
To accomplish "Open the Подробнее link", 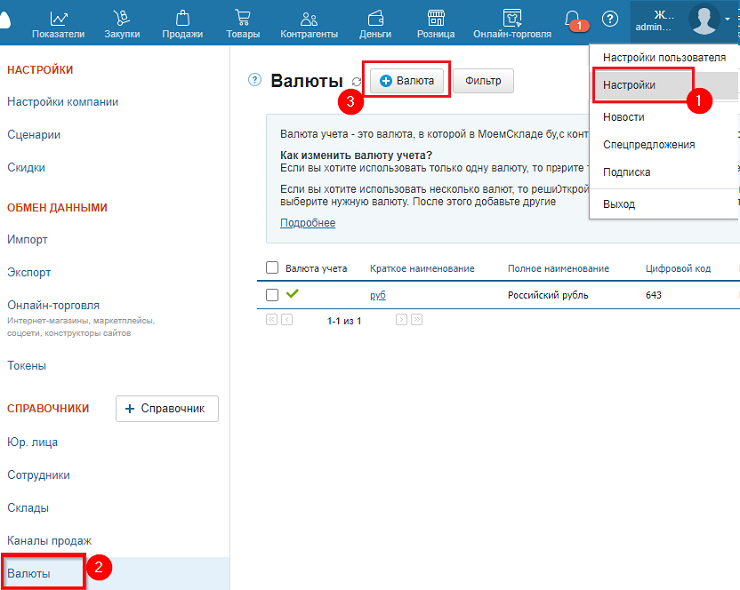I will [x=307, y=223].
